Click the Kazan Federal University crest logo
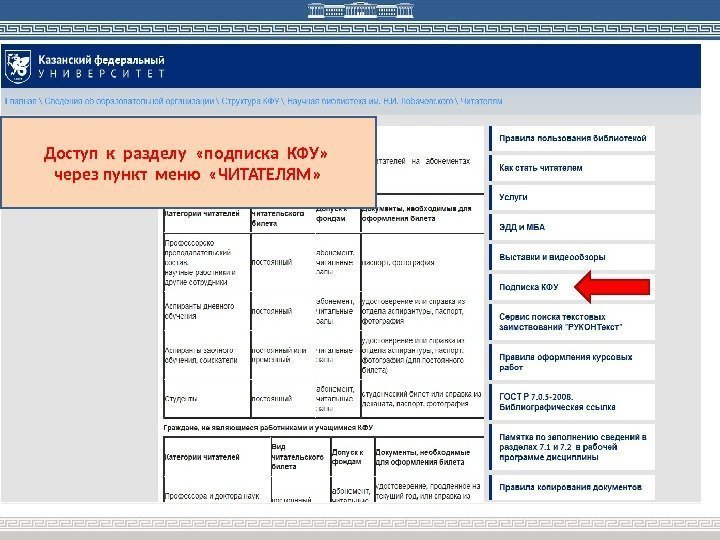720x540 pixels. [18, 67]
